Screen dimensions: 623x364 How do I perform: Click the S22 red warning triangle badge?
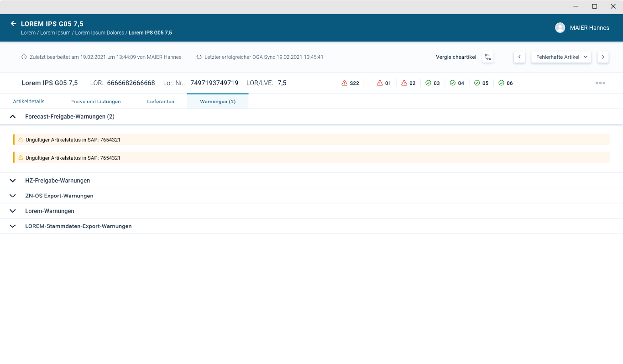point(344,83)
